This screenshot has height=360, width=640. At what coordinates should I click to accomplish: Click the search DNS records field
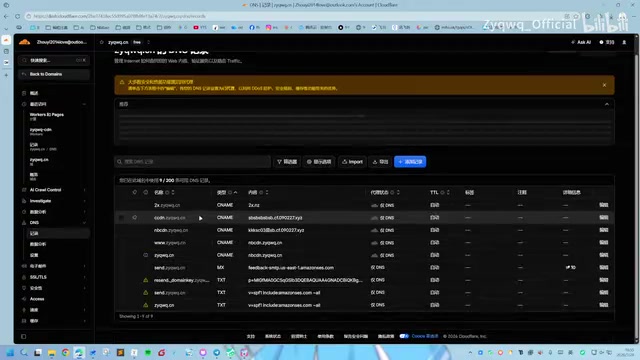coord(192,162)
